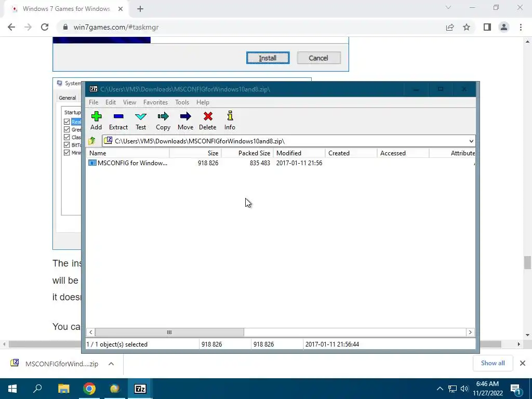Close the downloads bar
The width and height of the screenshot is (532, 399).
(523, 363)
